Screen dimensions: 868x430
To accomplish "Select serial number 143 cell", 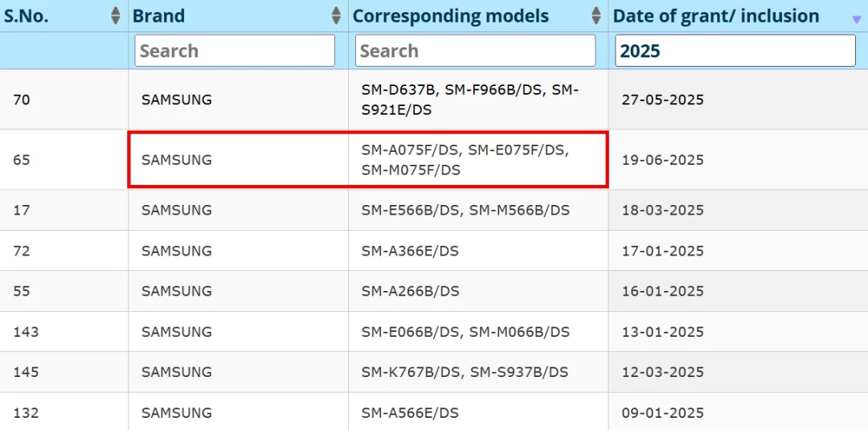I will (x=64, y=331).
